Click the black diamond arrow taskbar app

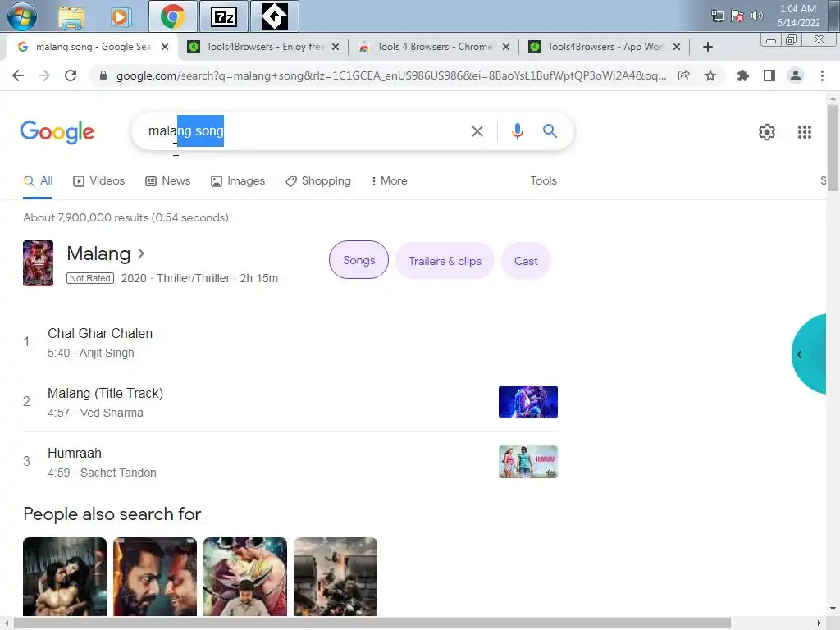(274, 16)
